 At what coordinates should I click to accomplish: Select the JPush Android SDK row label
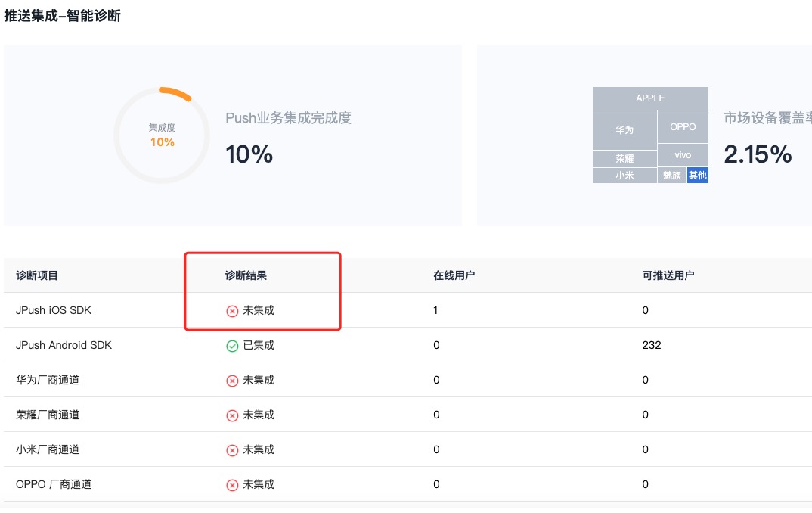pyautogui.click(x=64, y=345)
